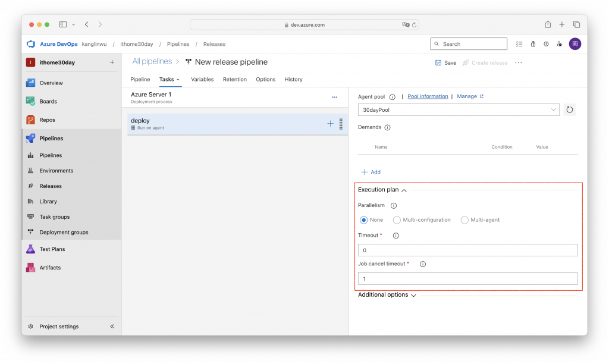Open the work items list icon in header

pyautogui.click(x=519, y=44)
